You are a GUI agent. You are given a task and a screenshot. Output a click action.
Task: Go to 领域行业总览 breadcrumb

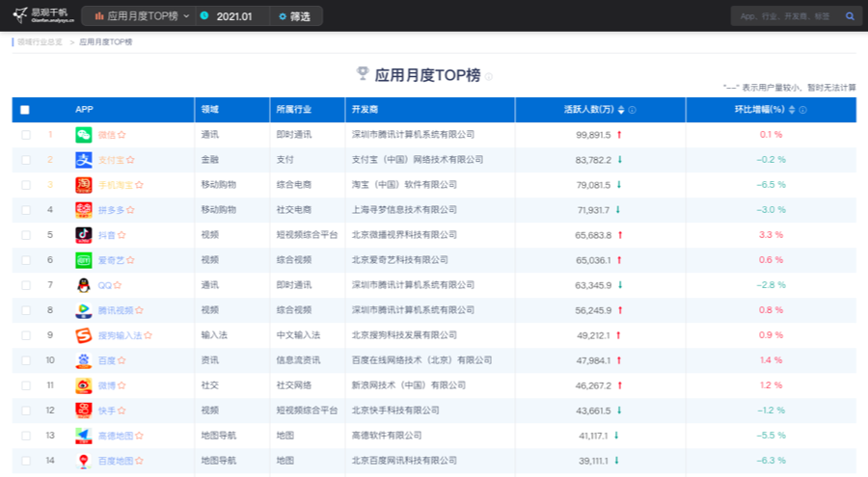(40, 42)
